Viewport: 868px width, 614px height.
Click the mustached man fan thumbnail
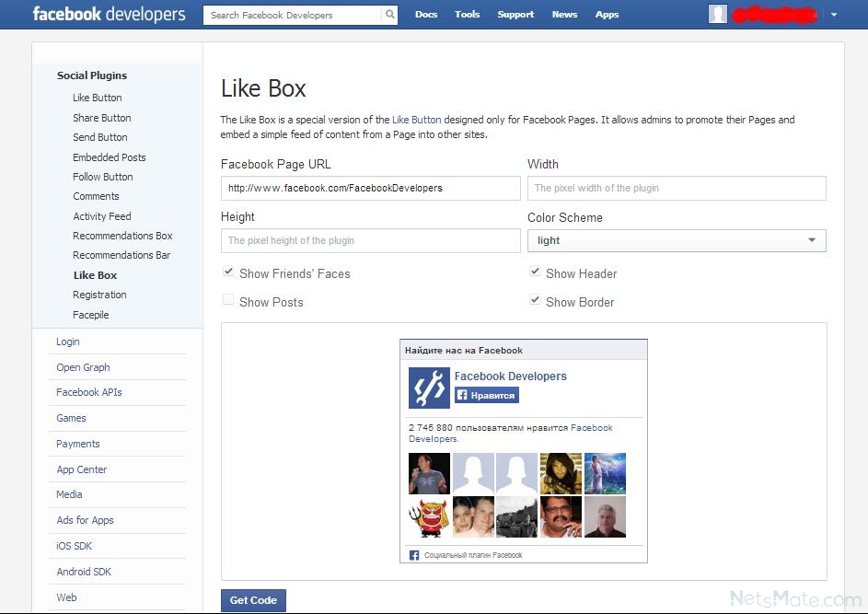(561, 516)
